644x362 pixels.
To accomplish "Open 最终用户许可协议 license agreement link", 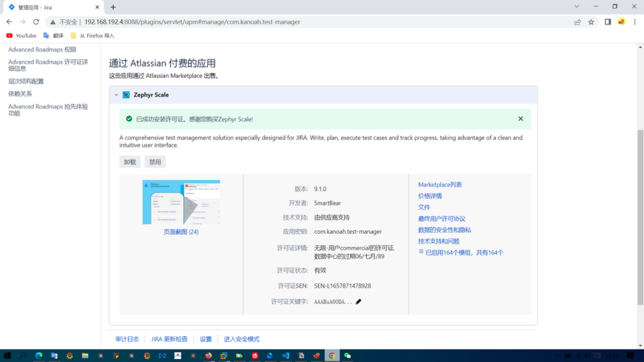I will (441, 219).
